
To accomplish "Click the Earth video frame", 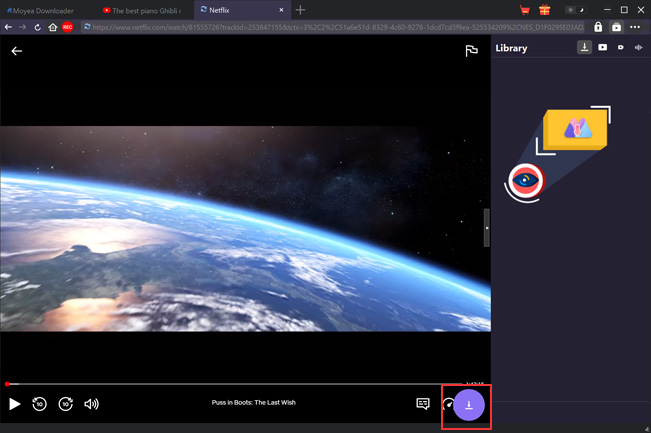I will pos(245,228).
